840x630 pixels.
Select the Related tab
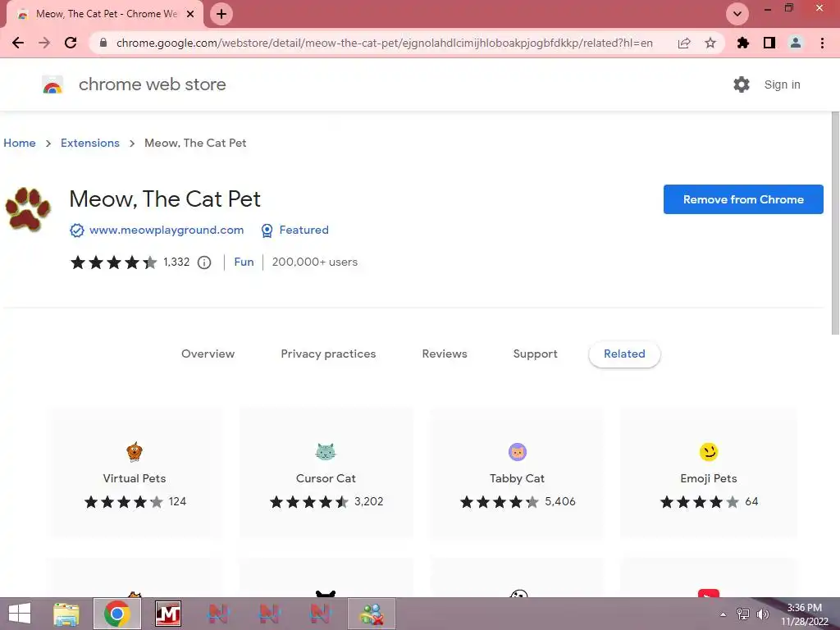[624, 354]
